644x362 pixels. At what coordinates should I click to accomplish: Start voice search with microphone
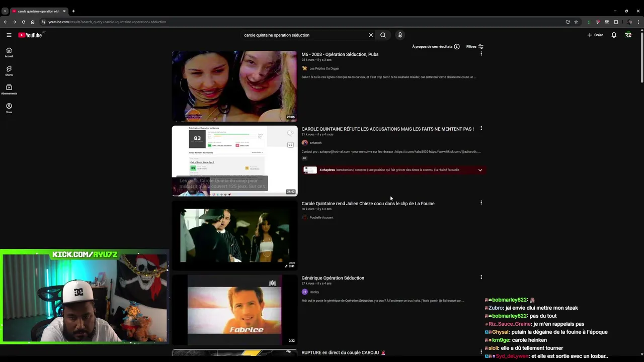pyautogui.click(x=400, y=35)
